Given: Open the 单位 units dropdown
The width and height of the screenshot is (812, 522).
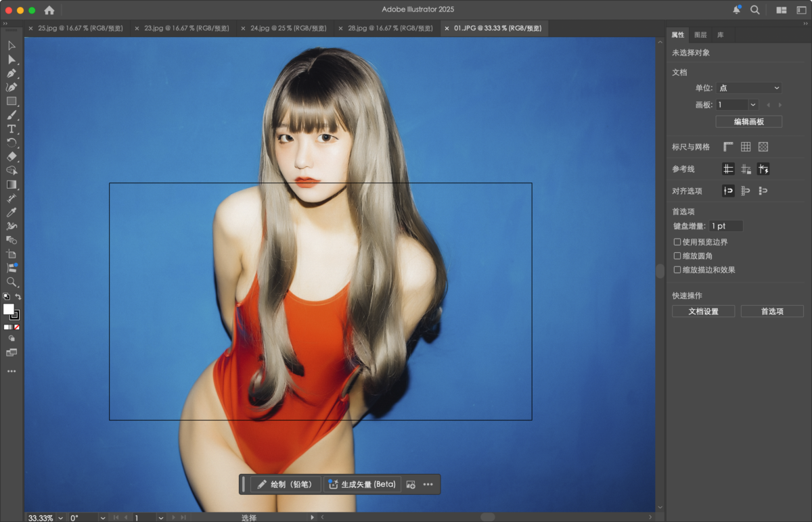Looking at the screenshot, I should point(749,88).
